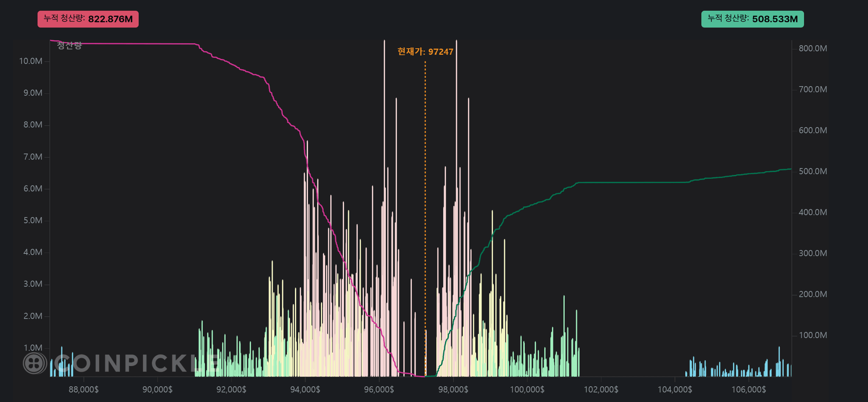Click the 5.0M left axis label
This screenshot has height=402, width=868.
(33, 220)
